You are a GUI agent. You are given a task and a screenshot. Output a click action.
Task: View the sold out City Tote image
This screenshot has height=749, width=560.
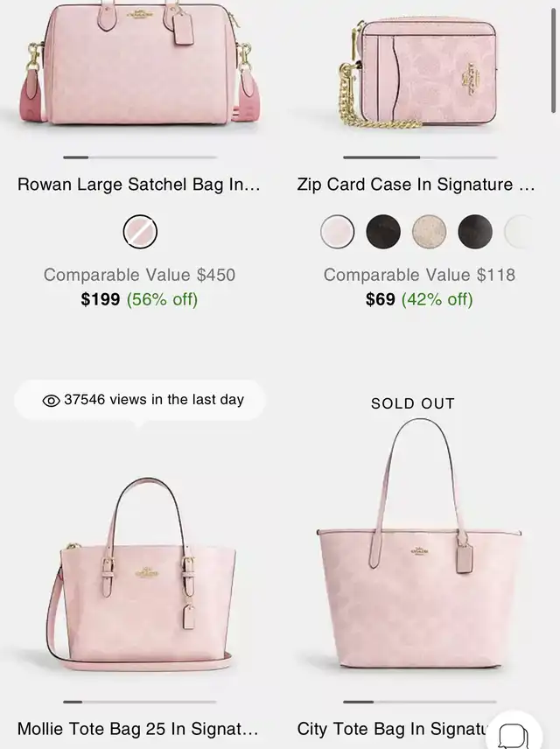[x=419, y=544]
